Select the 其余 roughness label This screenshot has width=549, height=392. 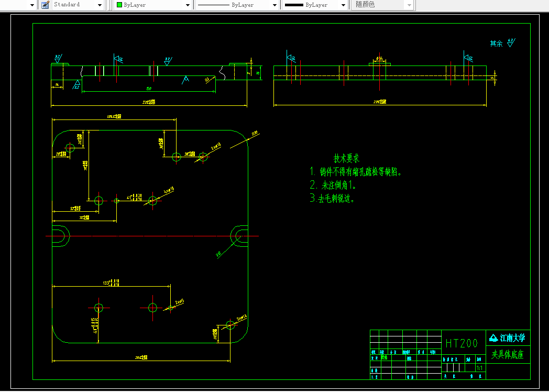click(x=496, y=44)
